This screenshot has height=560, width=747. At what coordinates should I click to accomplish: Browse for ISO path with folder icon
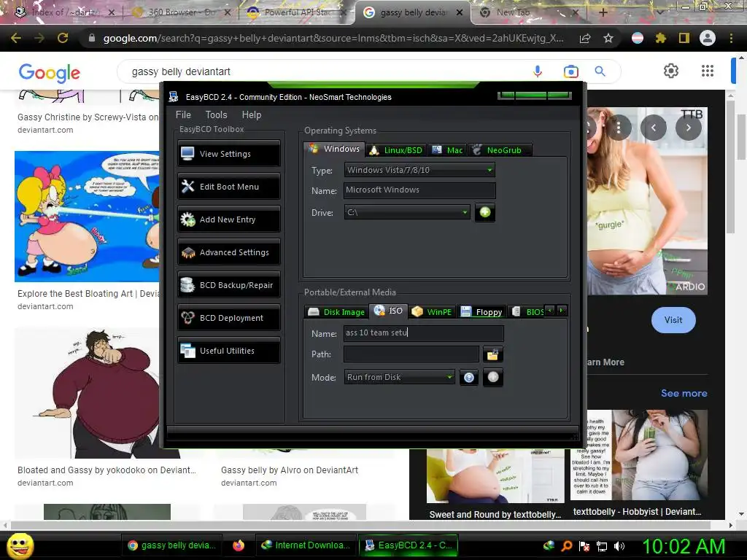(492, 354)
